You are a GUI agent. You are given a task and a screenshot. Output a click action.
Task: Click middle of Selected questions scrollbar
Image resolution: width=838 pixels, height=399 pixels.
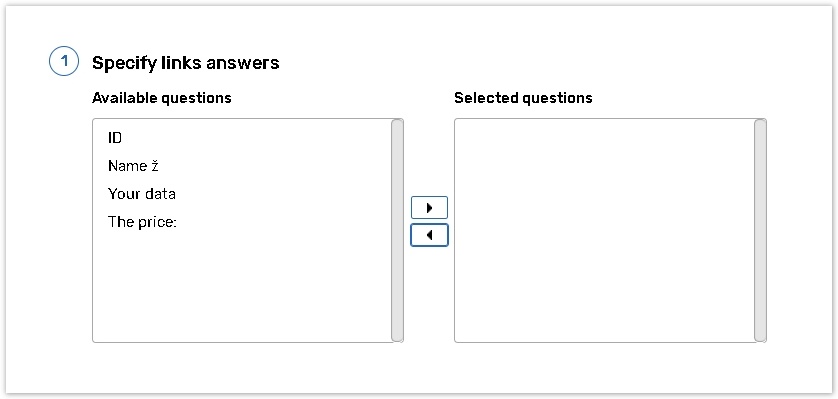pyautogui.click(x=760, y=230)
